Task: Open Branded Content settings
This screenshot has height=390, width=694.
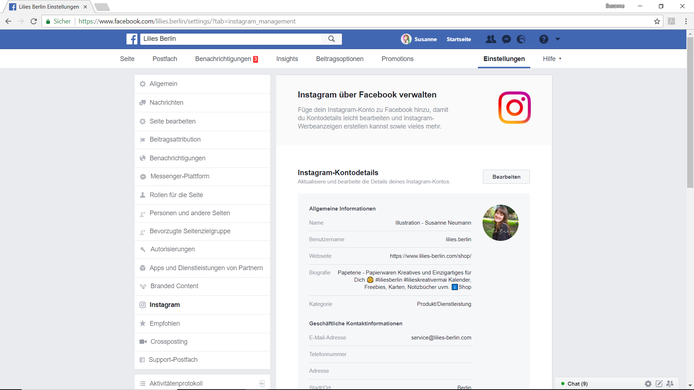Action: point(202,286)
